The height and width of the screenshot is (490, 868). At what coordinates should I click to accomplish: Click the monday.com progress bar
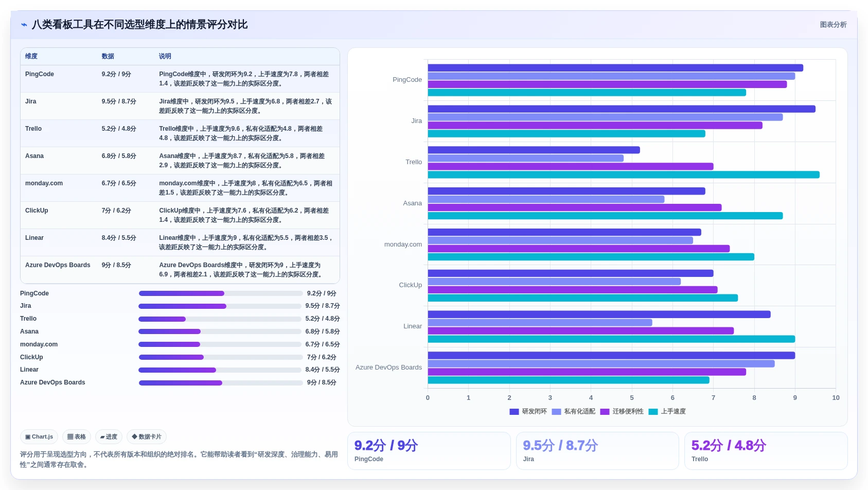pos(220,344)
